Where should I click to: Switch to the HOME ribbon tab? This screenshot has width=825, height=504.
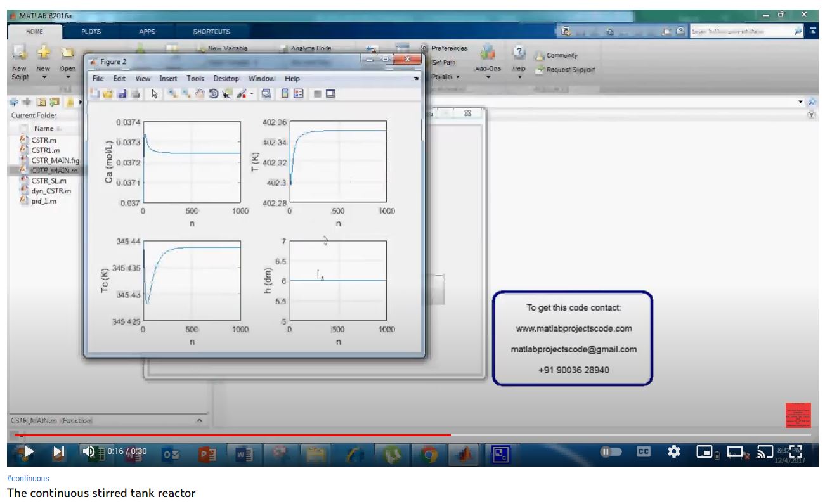(x=34, y=31)
